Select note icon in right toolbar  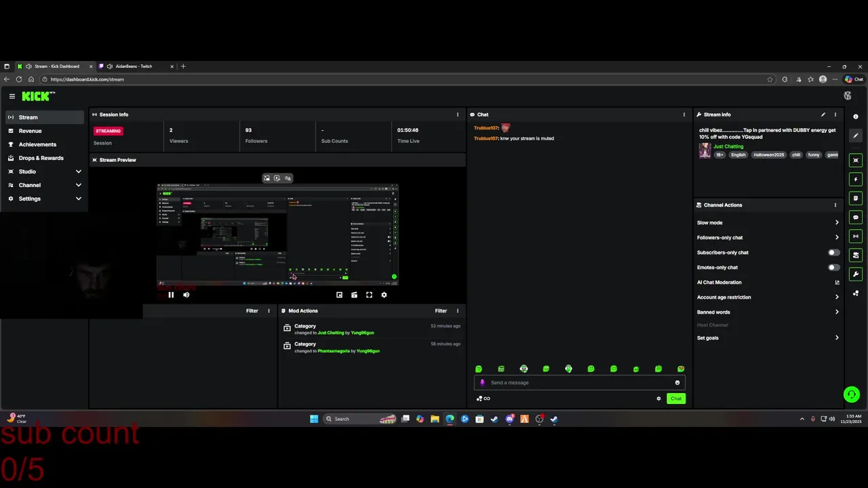(856, 199)
